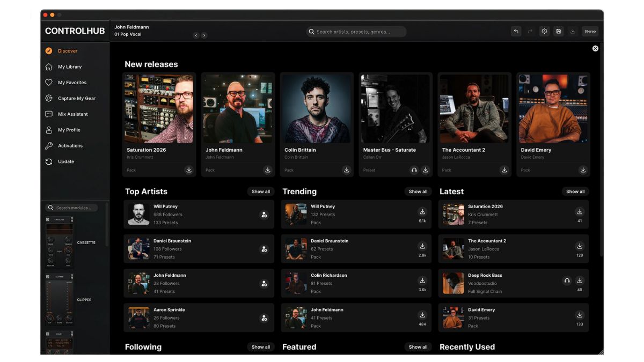The image size is (644, 362).
Task: Show all Top Artists
Action: [x=261, y=191]
